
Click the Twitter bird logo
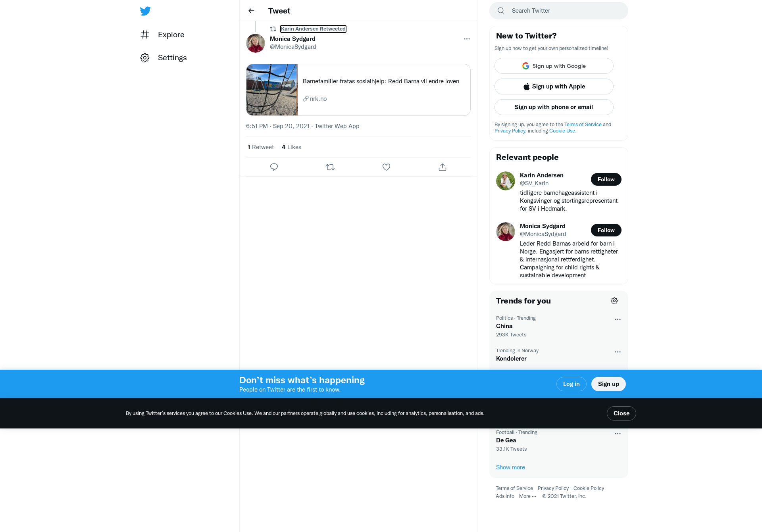[145, 11]
